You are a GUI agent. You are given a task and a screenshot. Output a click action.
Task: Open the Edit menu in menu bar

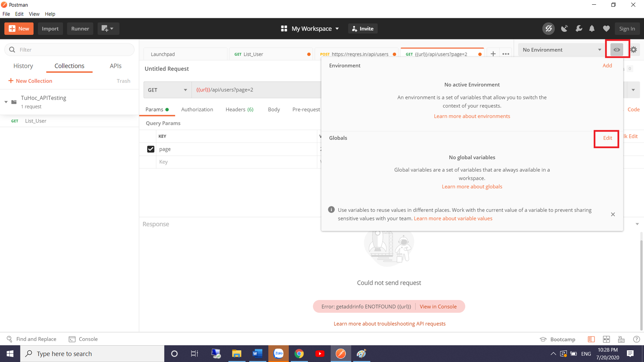tap(20, 14)
